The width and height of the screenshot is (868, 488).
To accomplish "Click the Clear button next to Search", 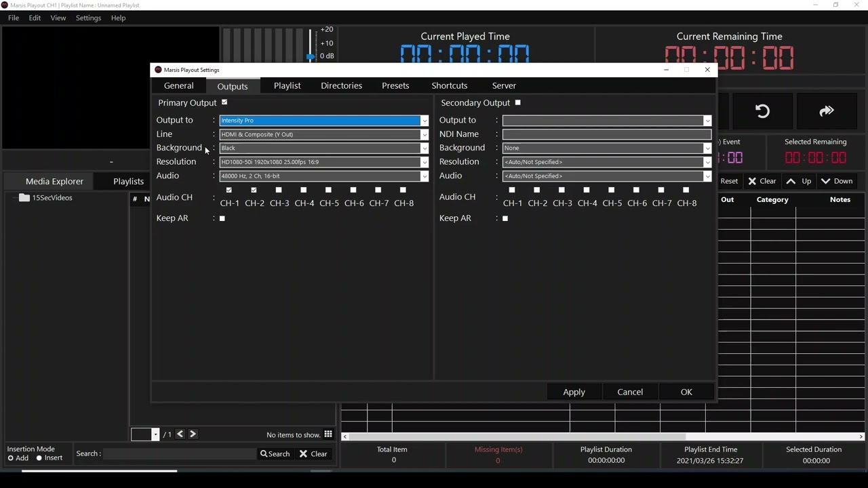I will tap(313, 454).
